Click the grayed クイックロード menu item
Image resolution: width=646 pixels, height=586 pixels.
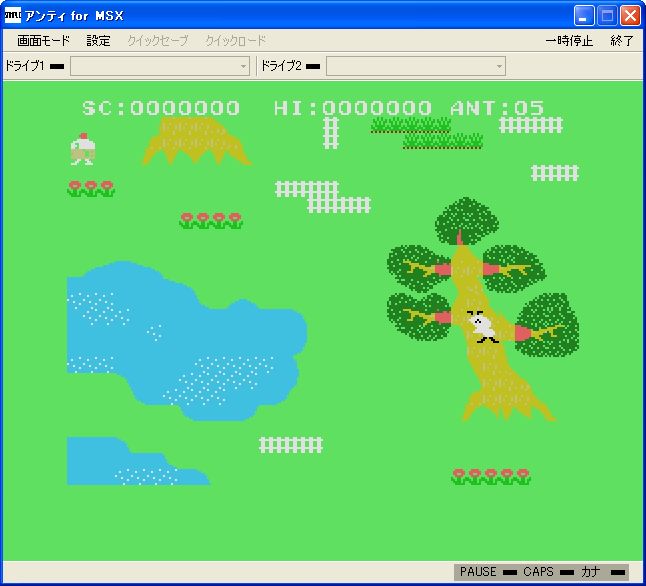(236, 40)
